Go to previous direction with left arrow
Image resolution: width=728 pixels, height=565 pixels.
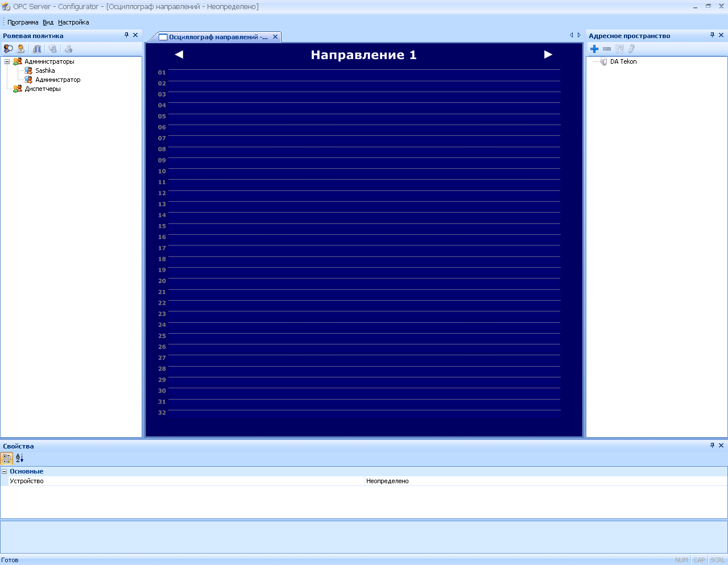tap(179, 55)
